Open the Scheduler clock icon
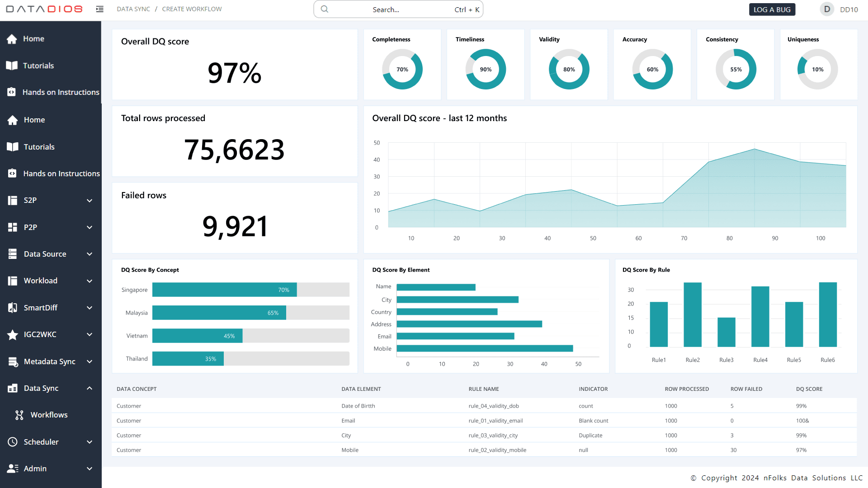This screenshot has height=488, width=868. pos(13,441)
